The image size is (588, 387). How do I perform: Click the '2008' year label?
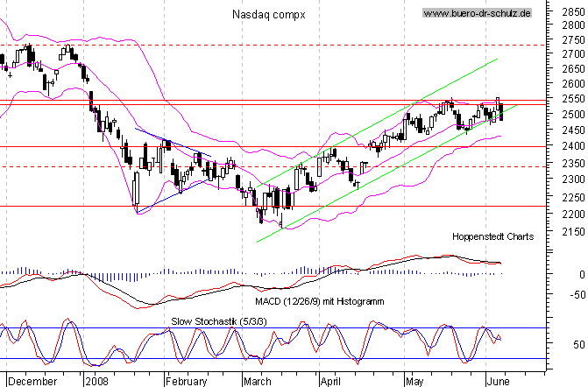point(96,382)
